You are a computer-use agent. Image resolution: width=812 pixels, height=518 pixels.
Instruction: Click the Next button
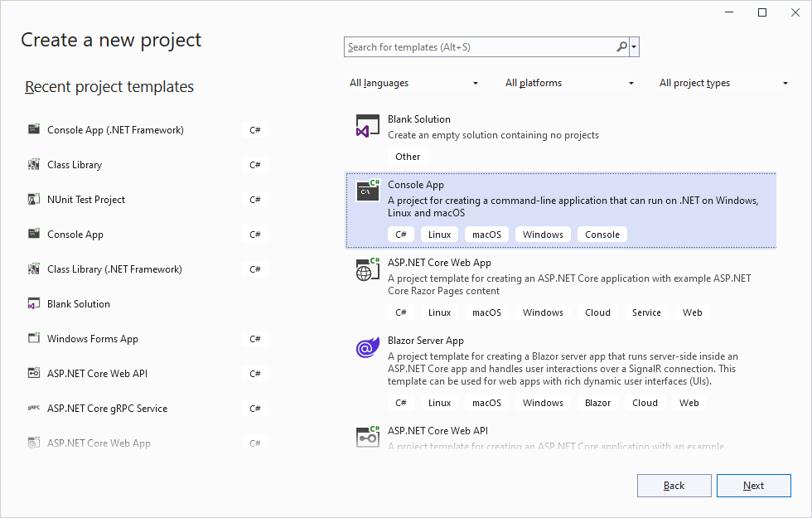coord(753,486)
